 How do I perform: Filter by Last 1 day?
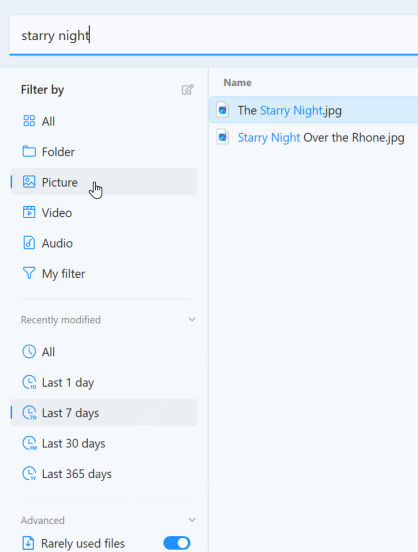(x=104, y=382)
